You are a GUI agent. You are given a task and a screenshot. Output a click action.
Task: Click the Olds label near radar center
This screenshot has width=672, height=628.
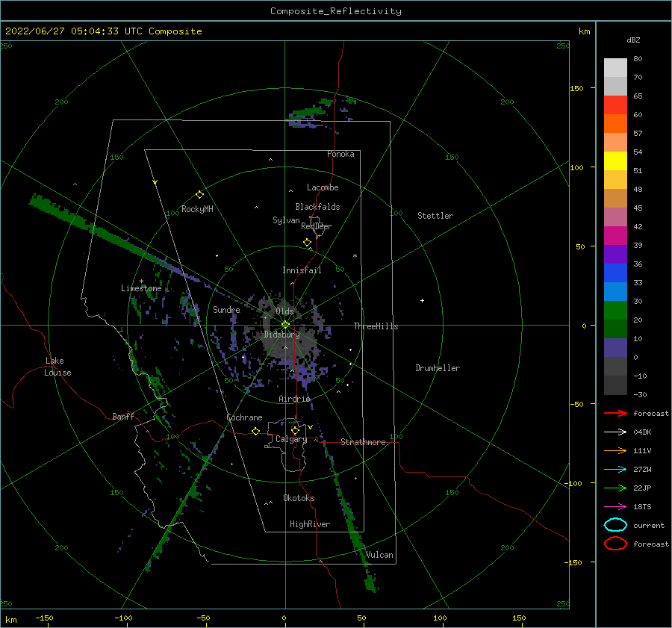[284, 311]
